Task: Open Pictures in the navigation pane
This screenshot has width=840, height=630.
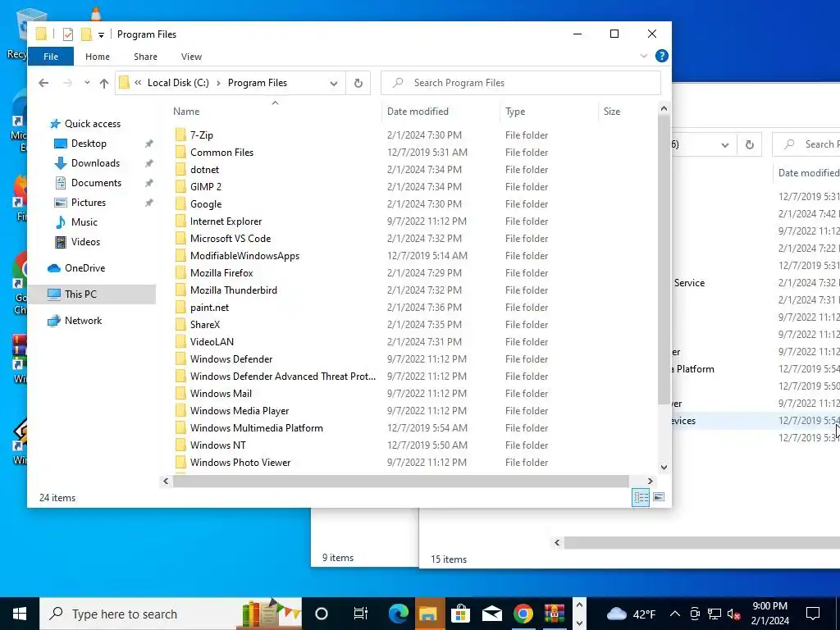Action: tap(89, 203)
